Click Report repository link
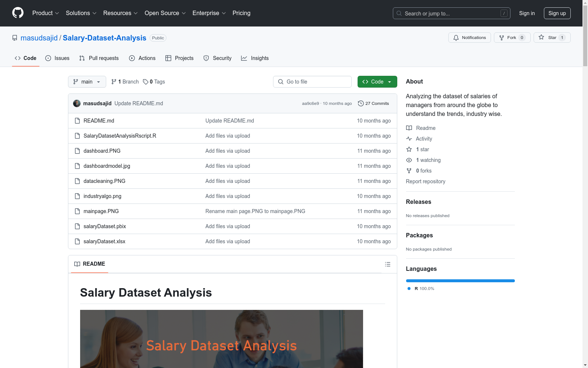This screenshot has height=368, width=588. tap(426, 181)
